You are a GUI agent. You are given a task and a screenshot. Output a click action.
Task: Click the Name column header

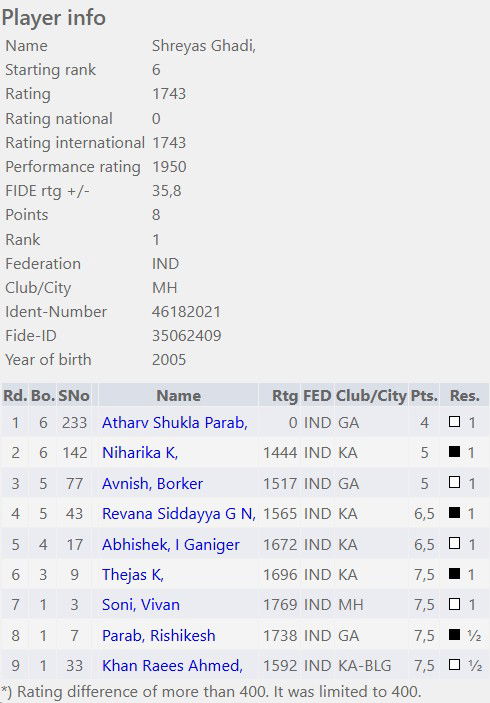[x=178, y=395]
